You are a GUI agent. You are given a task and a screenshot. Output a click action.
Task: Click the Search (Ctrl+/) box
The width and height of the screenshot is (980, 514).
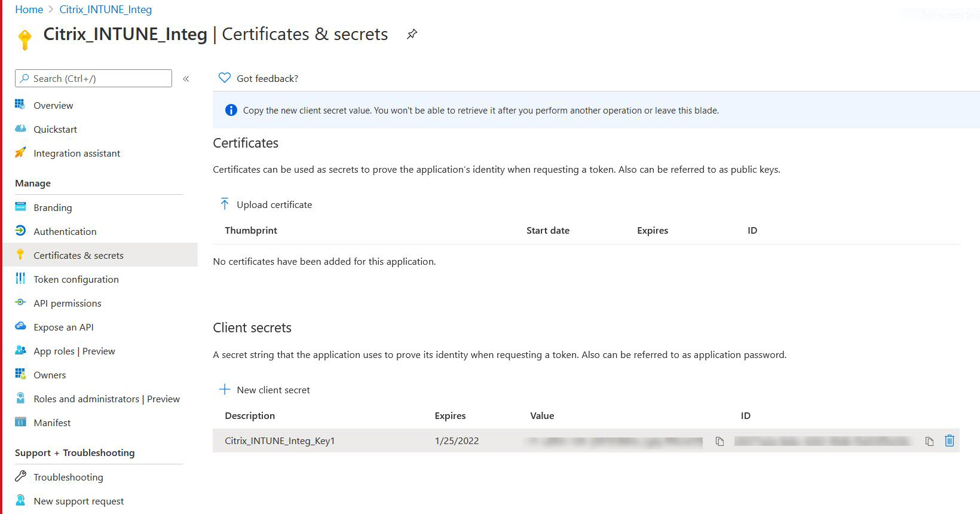point(93,78)
